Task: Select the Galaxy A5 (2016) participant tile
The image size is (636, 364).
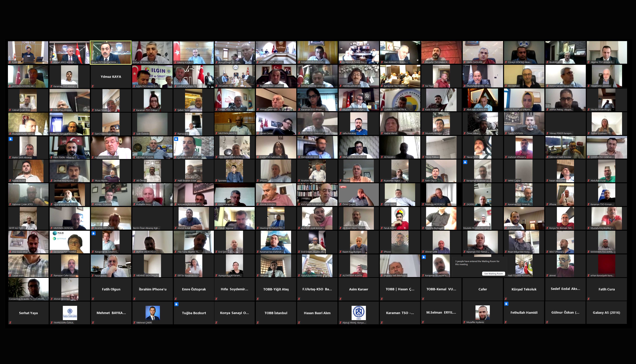Action: click(606, 313)
